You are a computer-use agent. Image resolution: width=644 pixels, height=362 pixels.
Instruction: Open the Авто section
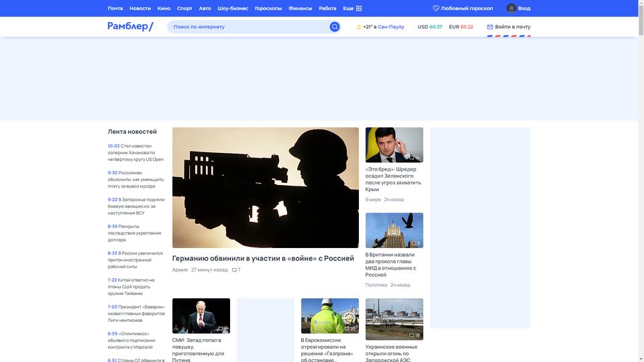coord(205,8)
